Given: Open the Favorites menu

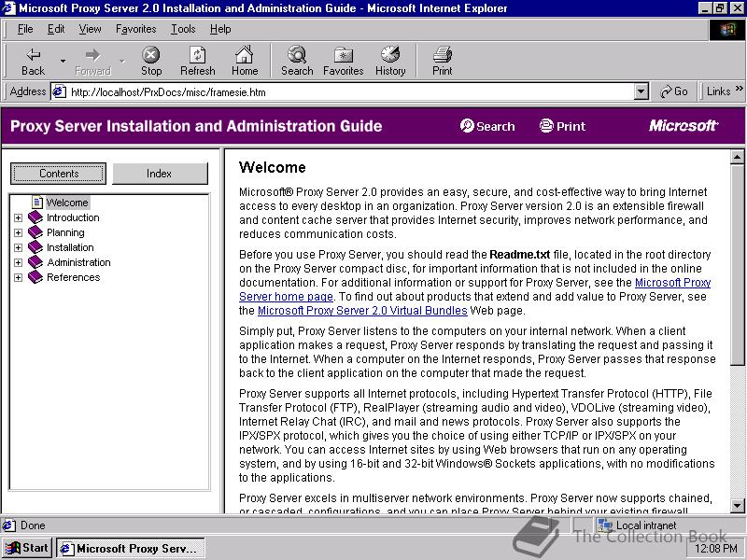Looking at the screenshot, I should click(x=135, y=29).
